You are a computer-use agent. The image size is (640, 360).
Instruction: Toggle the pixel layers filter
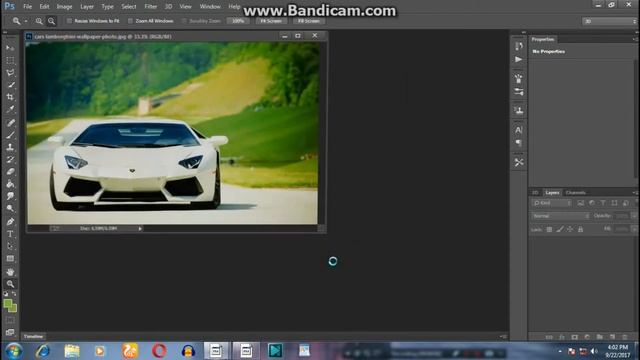581,203
